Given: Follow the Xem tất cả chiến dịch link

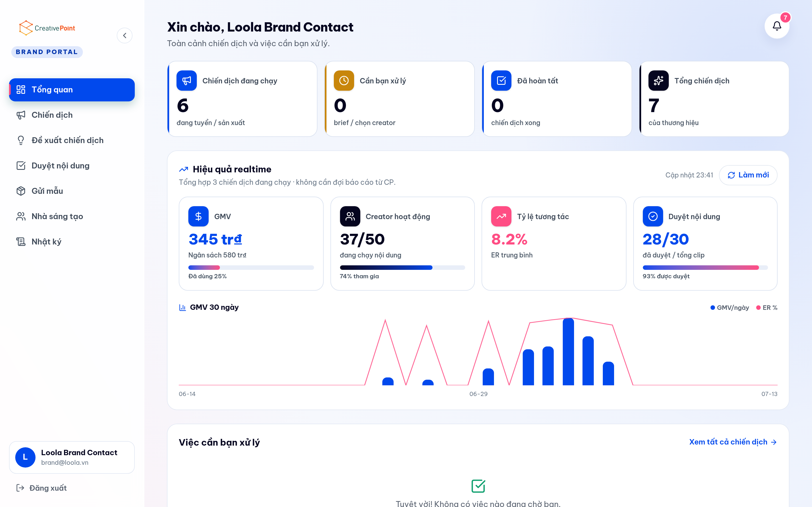Looking at the screenshot, I should click(733, 442).
